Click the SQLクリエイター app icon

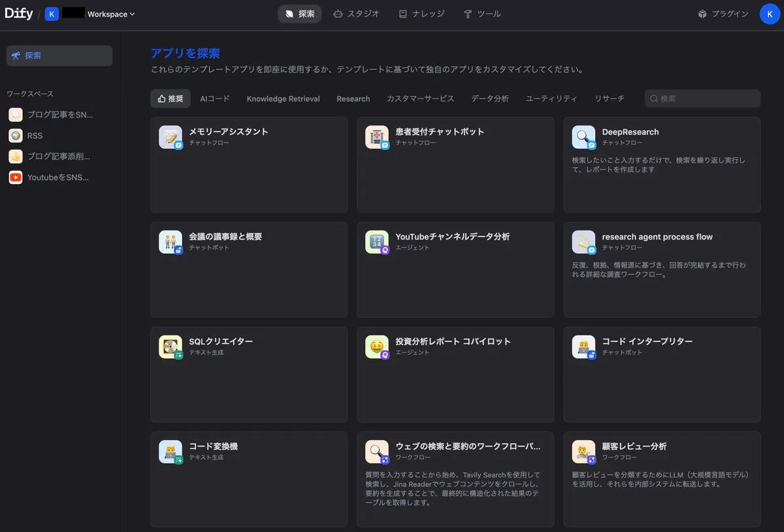pos(171,347)
